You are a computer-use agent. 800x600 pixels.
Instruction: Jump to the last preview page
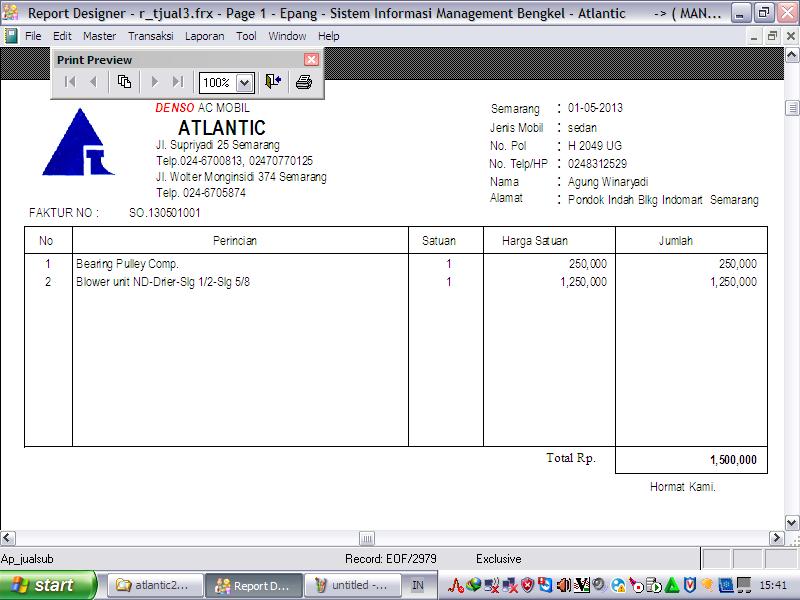tap(177, 82)
